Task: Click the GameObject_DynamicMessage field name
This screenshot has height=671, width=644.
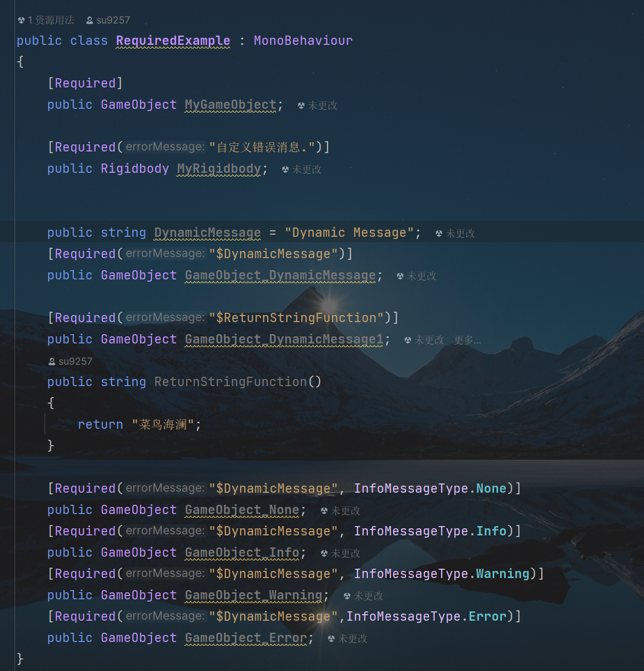Action: point(280,275)
